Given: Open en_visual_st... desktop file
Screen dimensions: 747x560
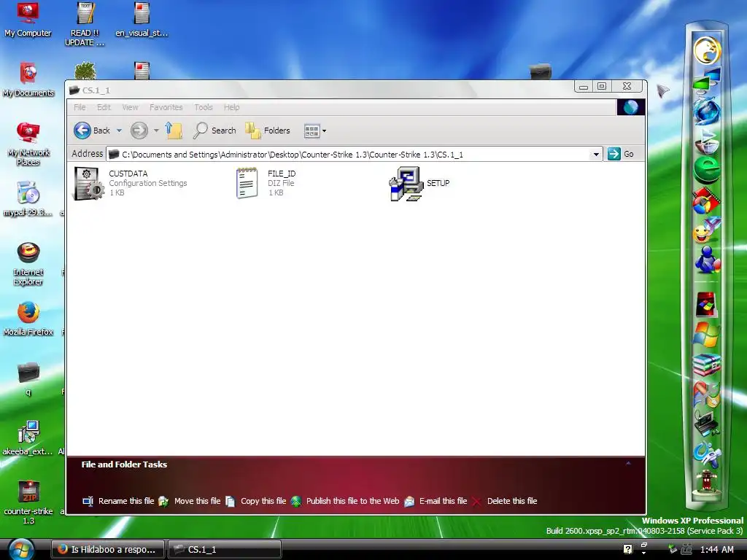Looking at the screenshot, I should coord(142,20).
